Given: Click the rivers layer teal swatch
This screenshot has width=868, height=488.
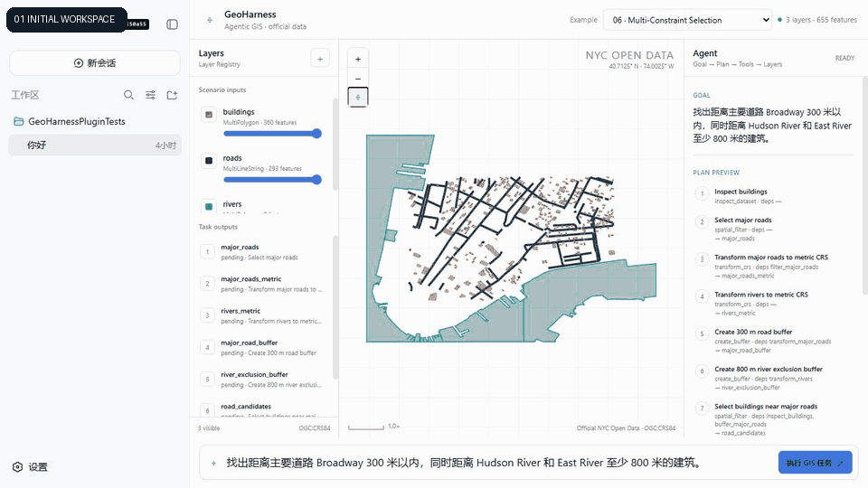Looking at the screenshot, I should (x=209, y=206).
